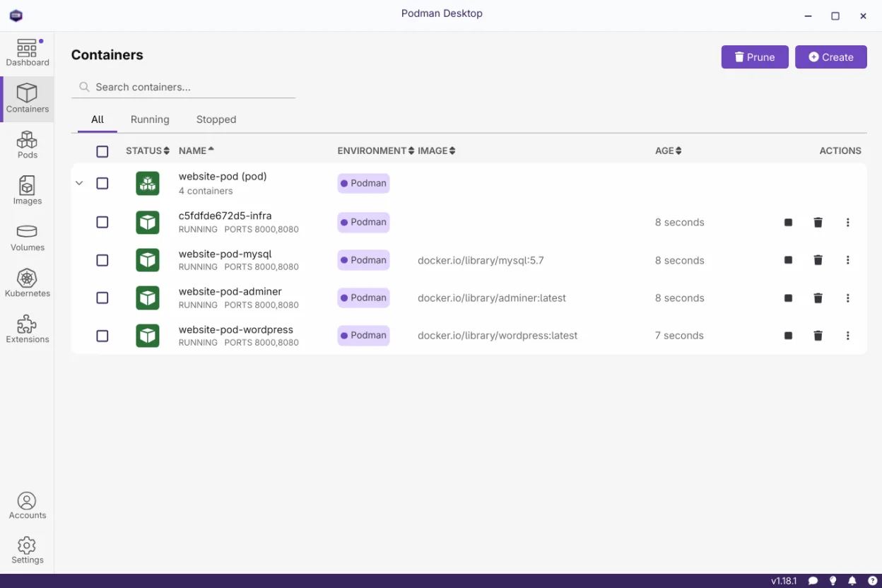Open more actions for website-pod-adminer
882x588 pixels.
point(848,298)
